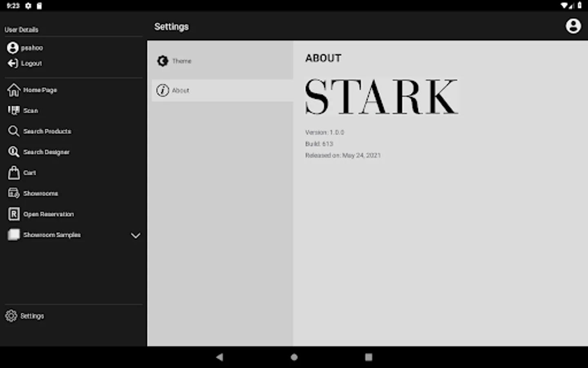Select the About settings tab
This screenshot has height=368, width=588.
pos(223,90)
